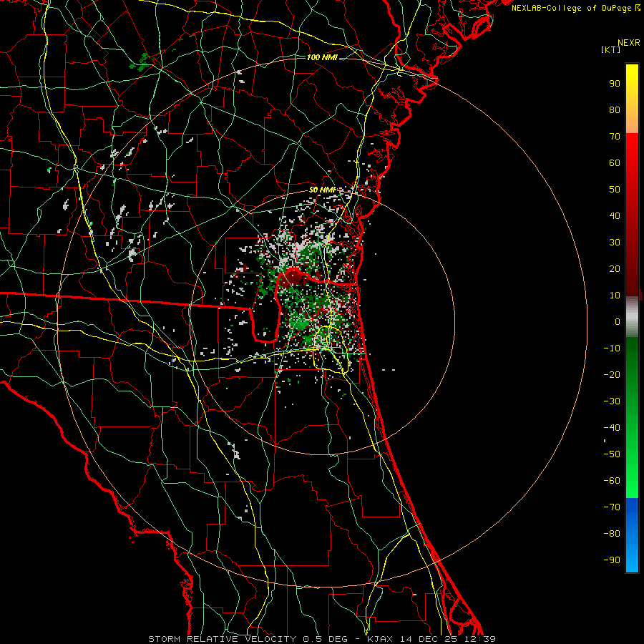Select the 40 value on the velocity scale
The image size is (644, 644).
point(615,216)
